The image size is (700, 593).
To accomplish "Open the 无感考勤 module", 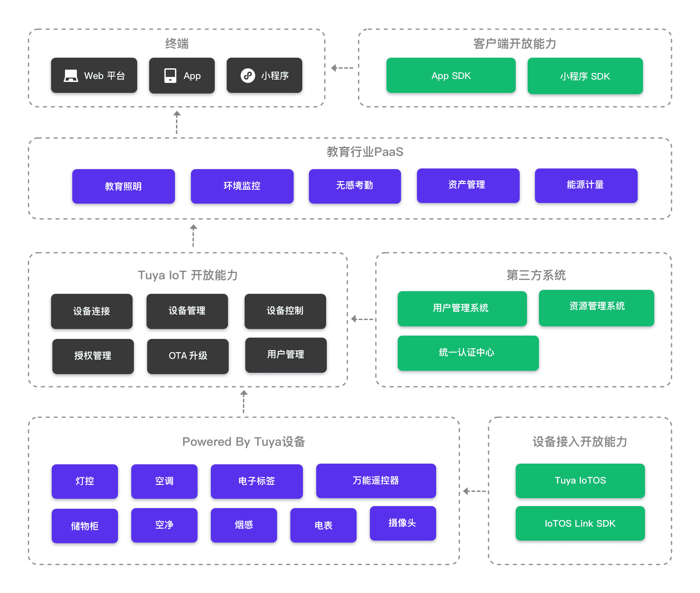I will (355, 186).
